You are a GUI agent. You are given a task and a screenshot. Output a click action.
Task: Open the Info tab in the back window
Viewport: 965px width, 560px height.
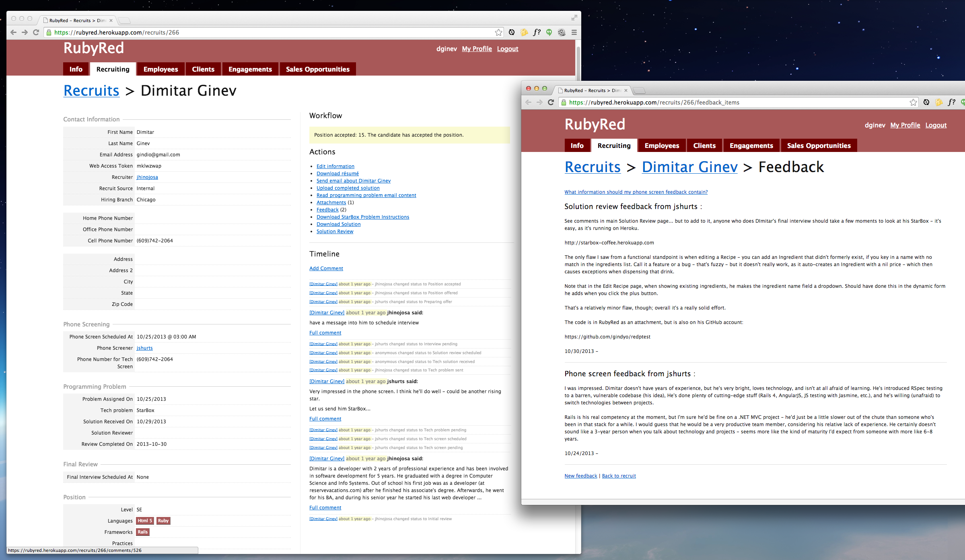coord(76,69)
